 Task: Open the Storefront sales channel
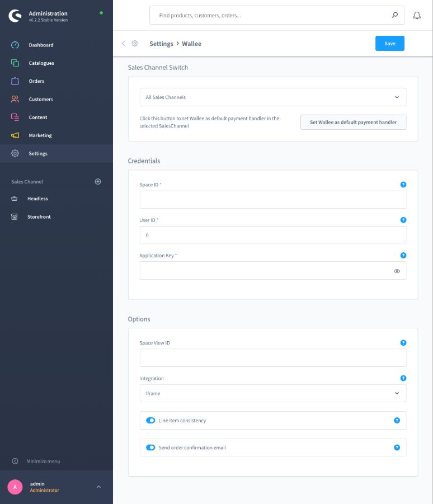point(39,217)
